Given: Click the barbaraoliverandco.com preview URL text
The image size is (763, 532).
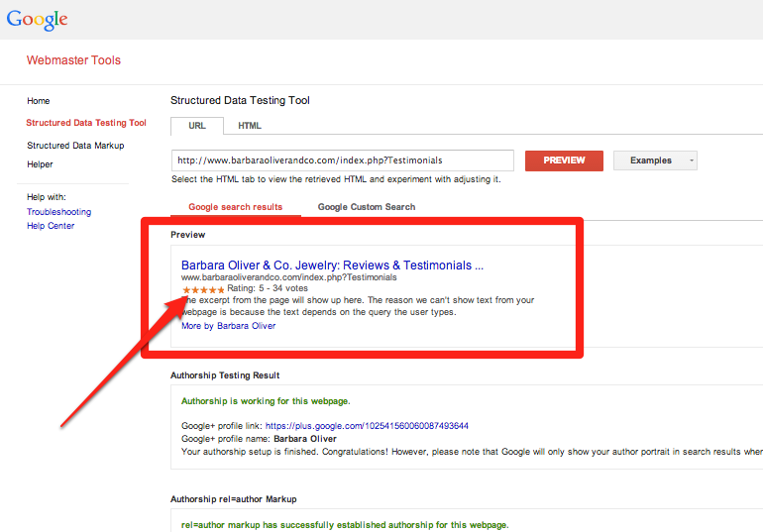Looking at the screenshot, I should [289, 277].
